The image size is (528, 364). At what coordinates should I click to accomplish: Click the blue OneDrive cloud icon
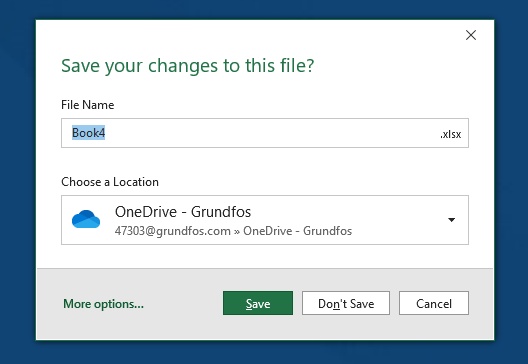click(86, 219)
